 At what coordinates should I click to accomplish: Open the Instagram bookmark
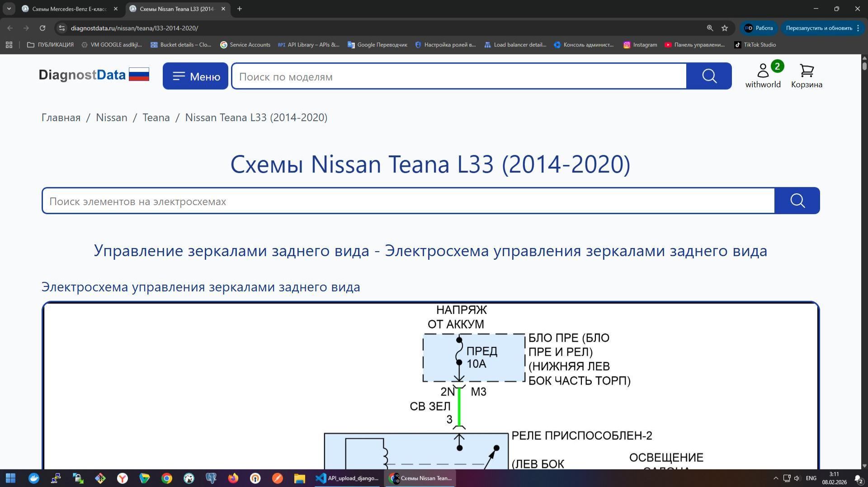coord(640,45)
